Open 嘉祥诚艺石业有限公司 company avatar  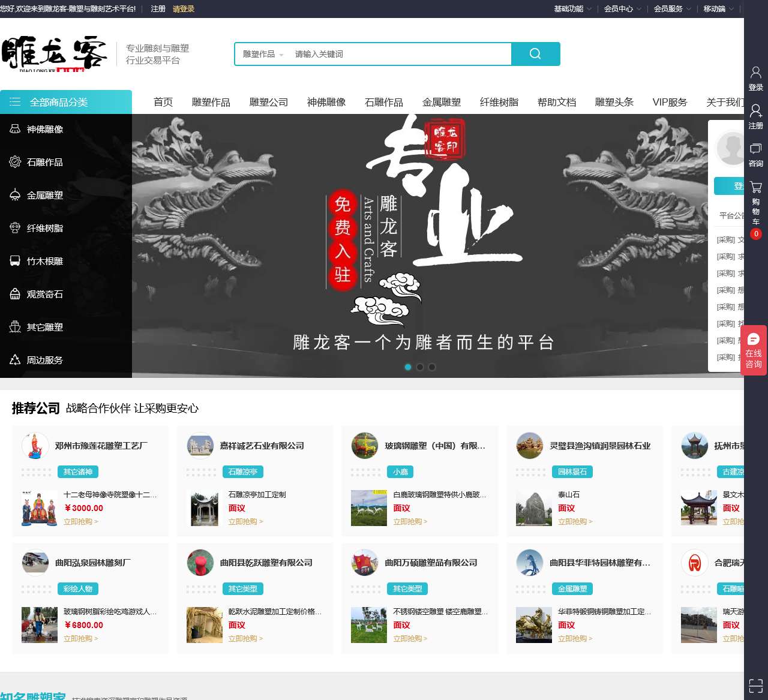point(200,446)
